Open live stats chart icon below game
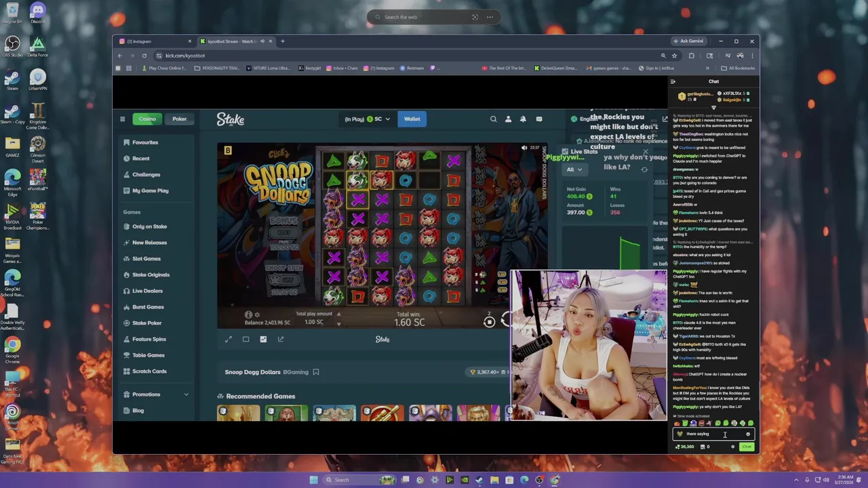The width and height of the screenshot is (868, 488). 263,339
